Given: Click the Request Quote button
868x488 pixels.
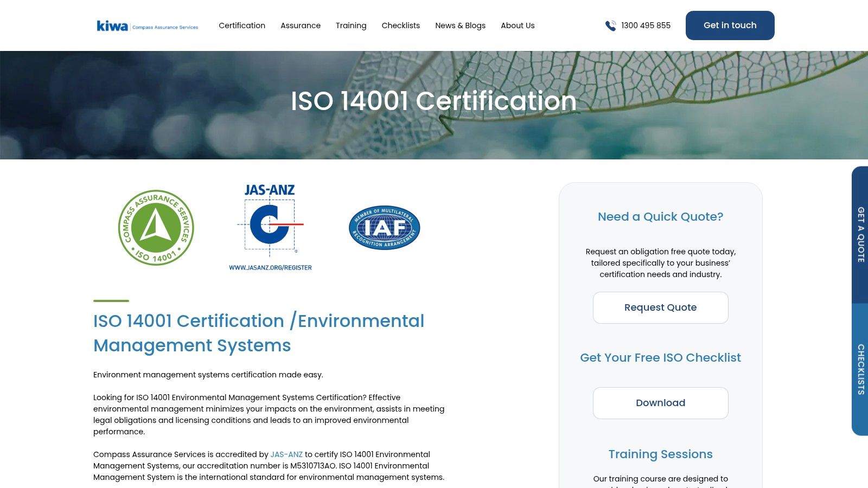Looking at the screenshot, I should (x=661, y=307).
